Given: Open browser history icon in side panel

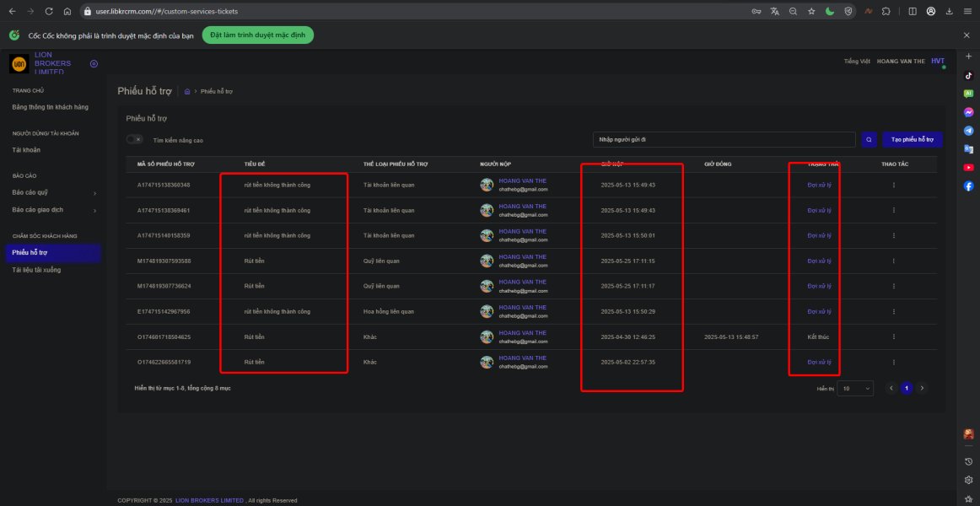Looking at the screenshot, I should point(969,461).
